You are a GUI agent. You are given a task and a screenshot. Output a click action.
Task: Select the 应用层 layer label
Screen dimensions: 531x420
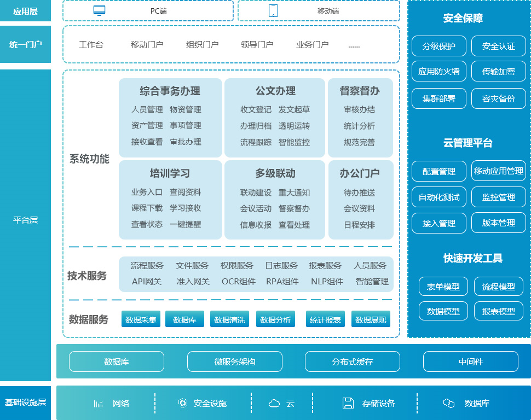[25, 11]
